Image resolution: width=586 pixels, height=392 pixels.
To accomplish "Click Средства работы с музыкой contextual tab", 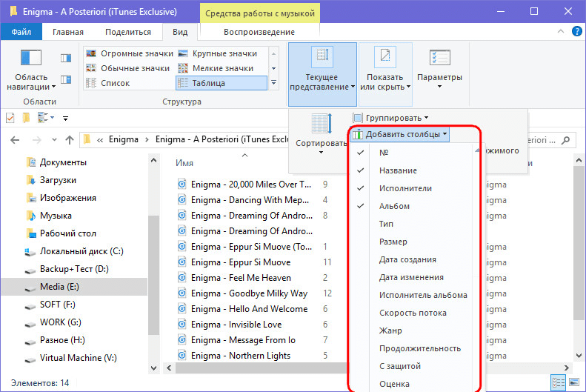I will [x=260, y=13].
